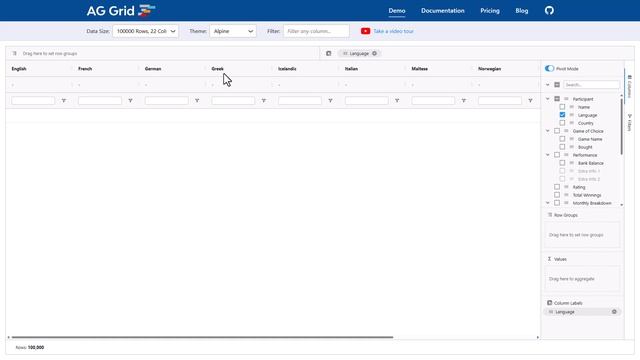The image size is (640, 360).
Task: Collapse the Monthly Breakdown group
Action: [548, 203]
